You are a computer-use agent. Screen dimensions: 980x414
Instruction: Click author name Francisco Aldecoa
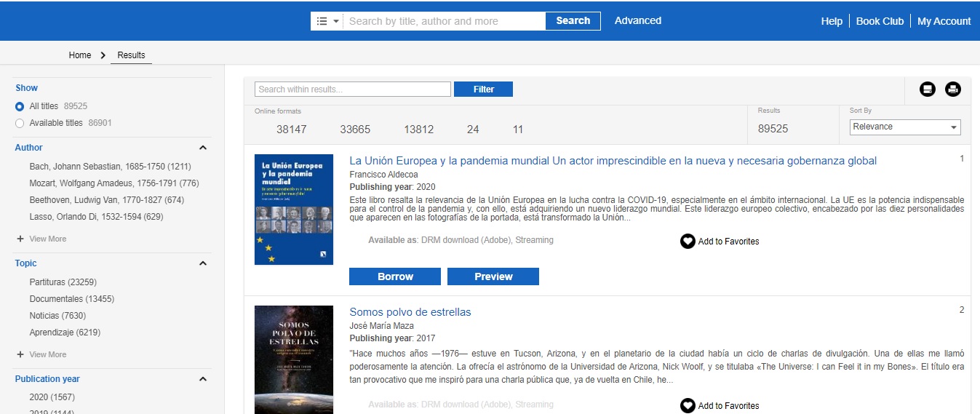[x=383, y=175]
